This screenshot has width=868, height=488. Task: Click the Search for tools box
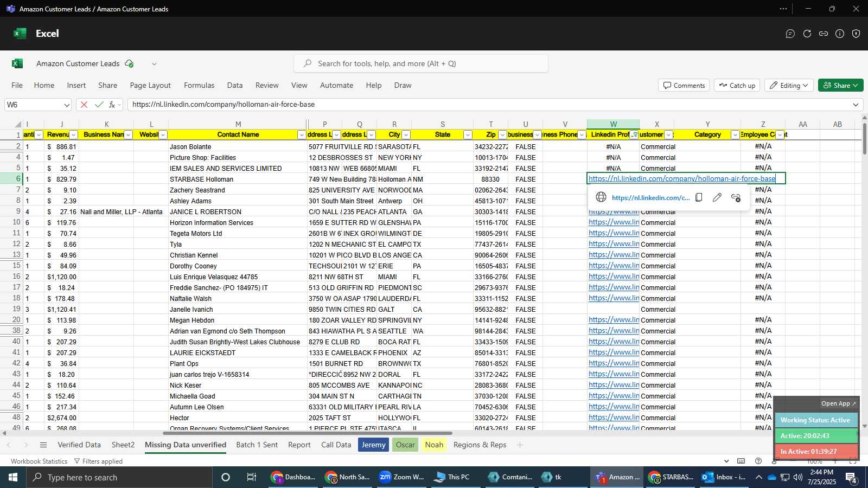421,63
